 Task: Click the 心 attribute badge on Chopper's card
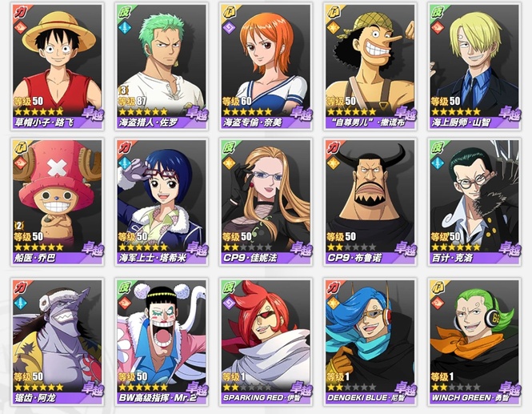[20, 147]
